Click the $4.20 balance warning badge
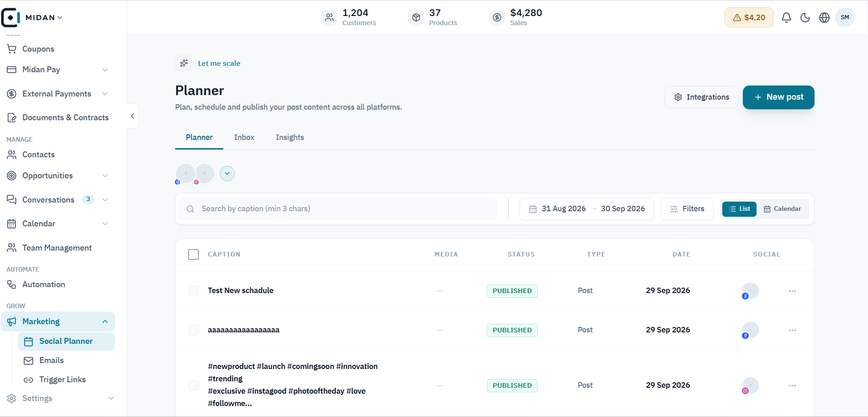This screenshot has width=868, height=417. pyautogui.click(x=749, y=17)
